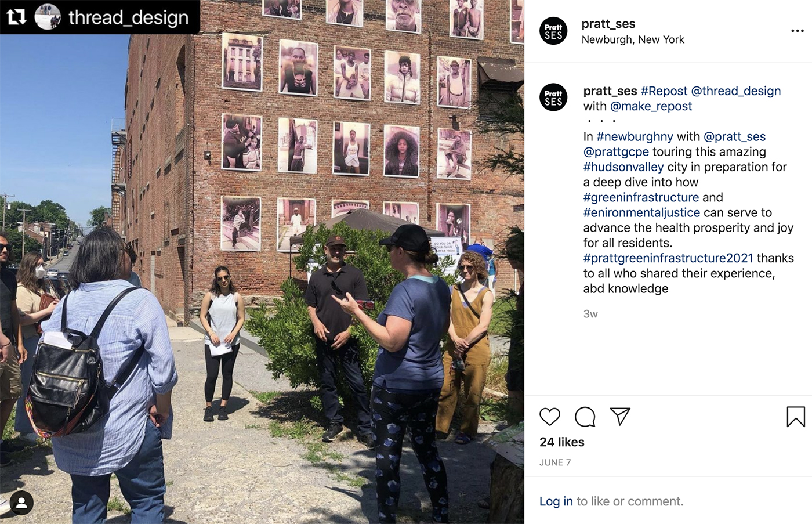The height and width of the screenshot is (524, 812).
Task: View the list of 24 likes
Action: pyautogui.click(x=562, y=442)
